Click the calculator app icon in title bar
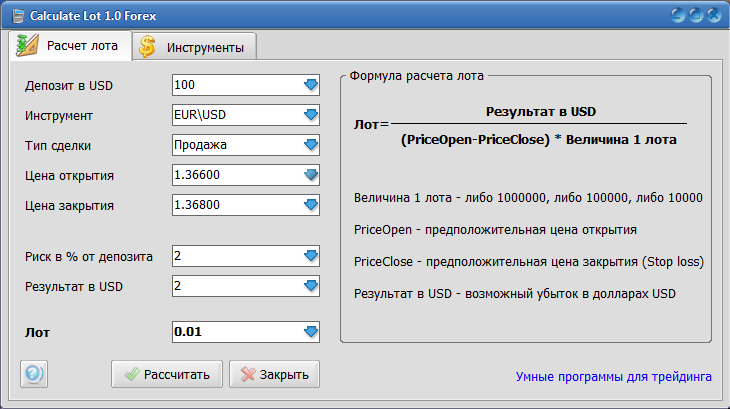The height and width of the screenshot is (409, 730). 18,16
